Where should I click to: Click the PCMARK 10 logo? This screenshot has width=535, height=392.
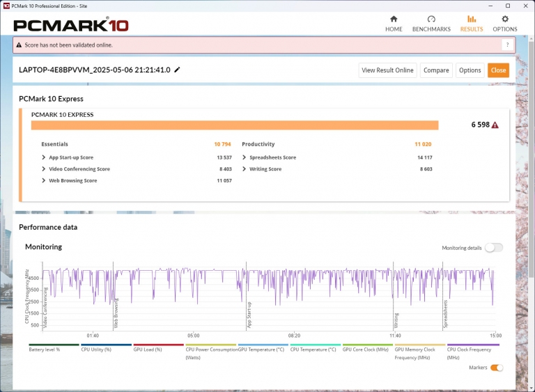(x=71, y=25)
